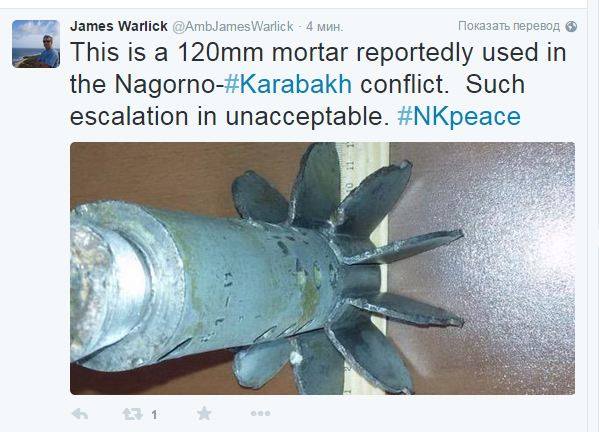This screenshot has width=599, height=432.
Task: Open James Warlick's profile avatar
Action: click(x=36, y=44)
